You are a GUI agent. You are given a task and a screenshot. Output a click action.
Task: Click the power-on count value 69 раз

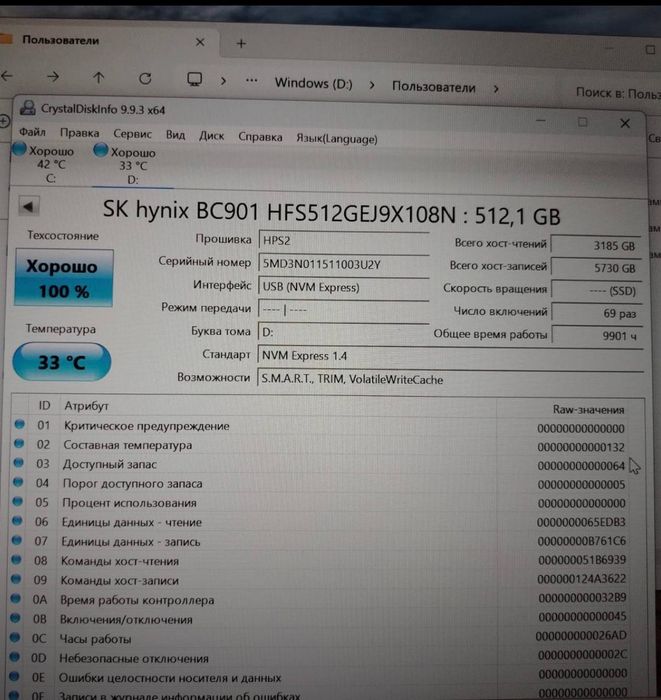click(x=596, y=313)
